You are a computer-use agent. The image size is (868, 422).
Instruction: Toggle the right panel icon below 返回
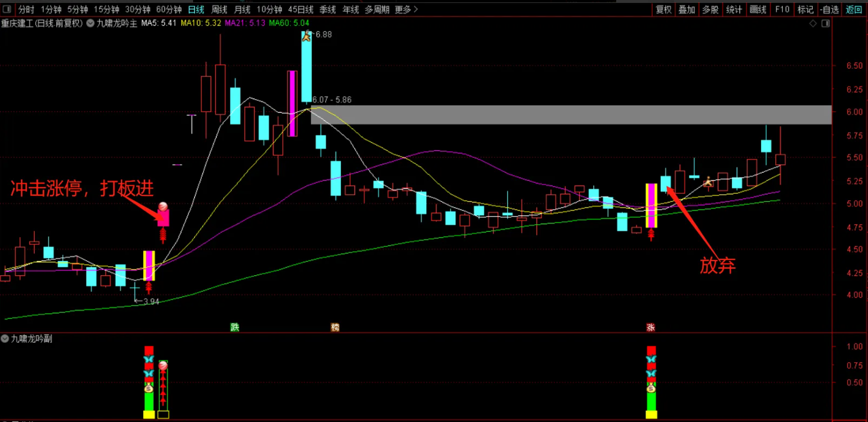point(826,24)
